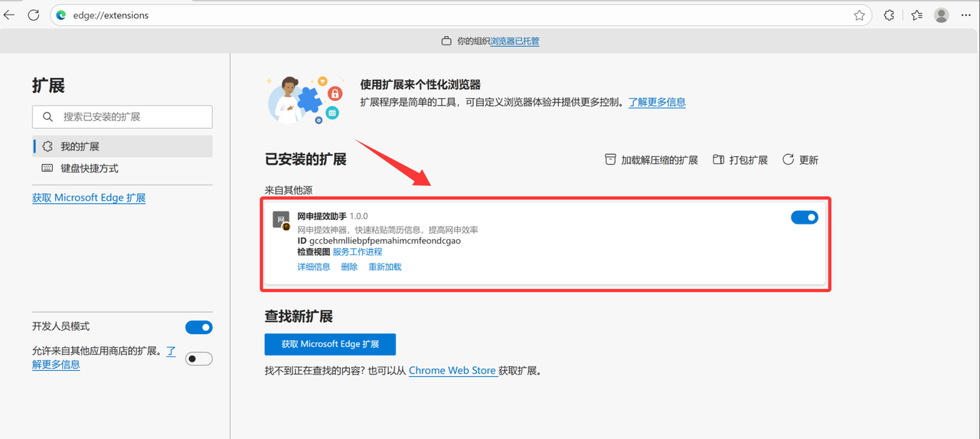The height and width of the screenshot is (439, 980).
Task: Open the Extensions puzzle icon in toolbar
Action: point(889,15)
